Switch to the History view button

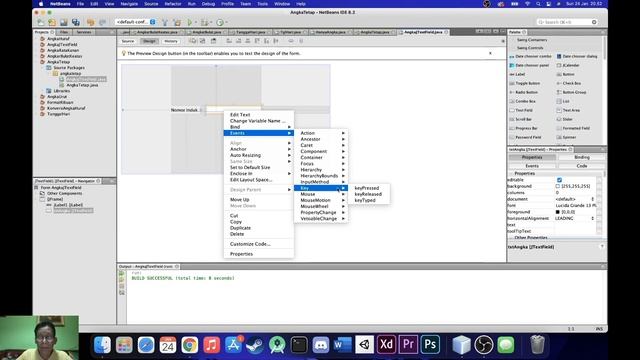171,41
